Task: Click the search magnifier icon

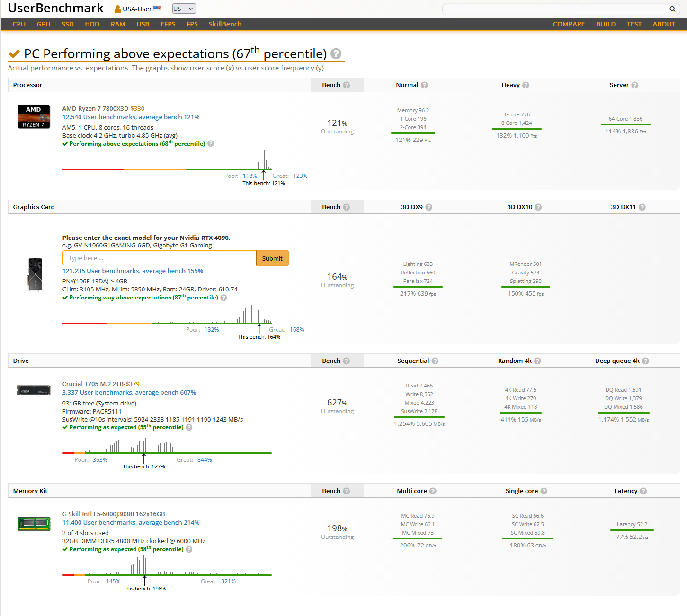Action: click(x=672, y=9)
